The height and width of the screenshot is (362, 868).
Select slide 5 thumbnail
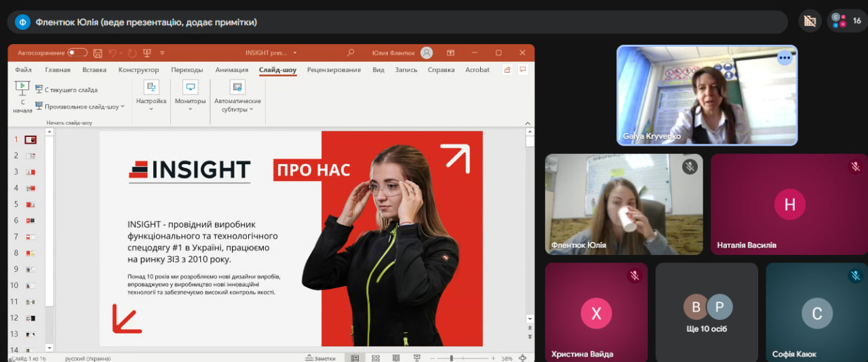[31, 204]
